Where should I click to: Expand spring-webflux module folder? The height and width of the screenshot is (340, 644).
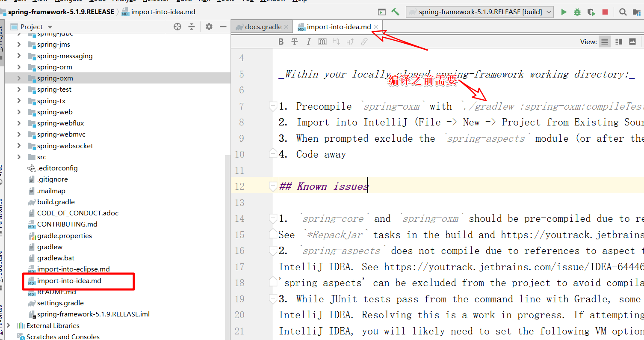(19, 123)
